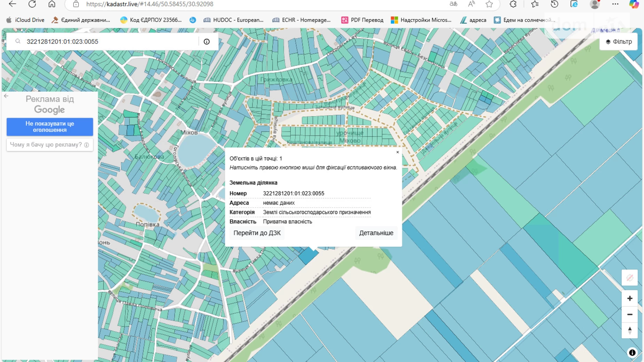Open the browser extensions puzzle icon

click(513, 4)
